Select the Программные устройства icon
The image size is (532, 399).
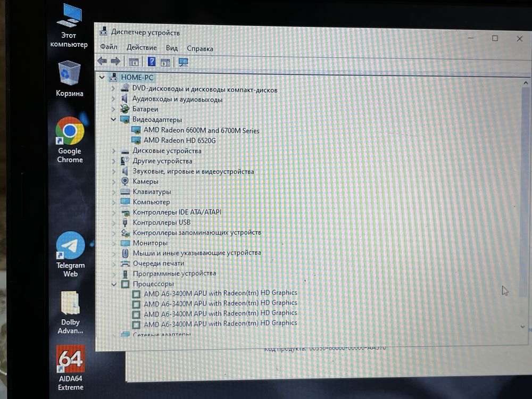[x=125, y=274]
